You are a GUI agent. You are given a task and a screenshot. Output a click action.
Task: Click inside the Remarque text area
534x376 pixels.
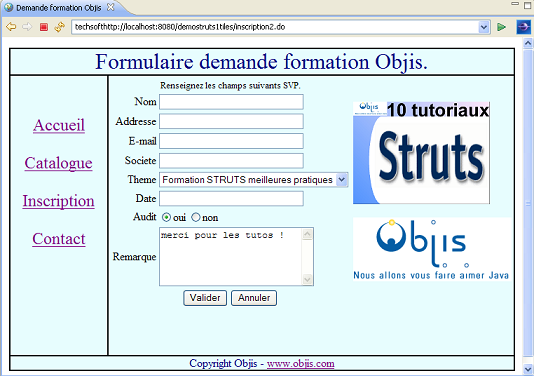(x=231, y=256)
